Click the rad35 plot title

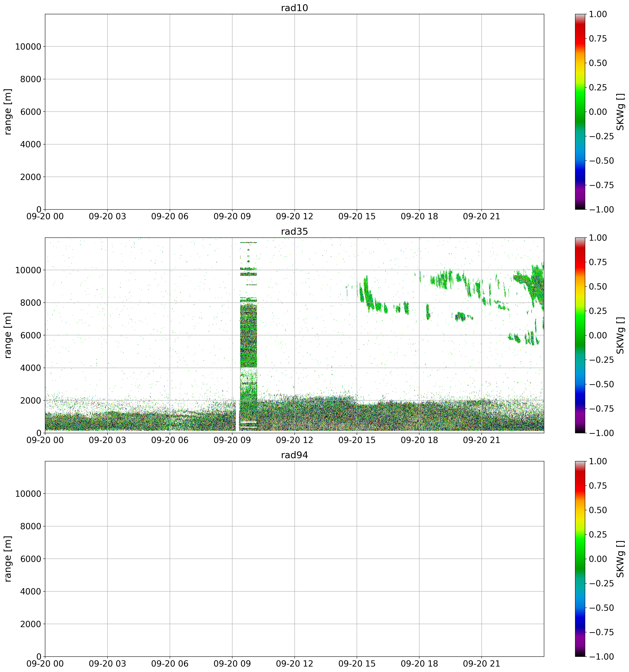(294, 232)
